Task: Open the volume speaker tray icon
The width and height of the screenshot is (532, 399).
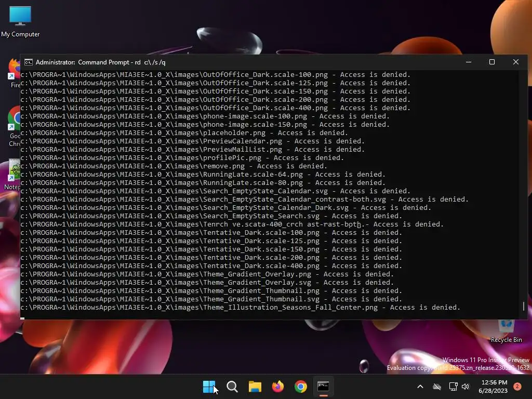Action: click(465, 387)
